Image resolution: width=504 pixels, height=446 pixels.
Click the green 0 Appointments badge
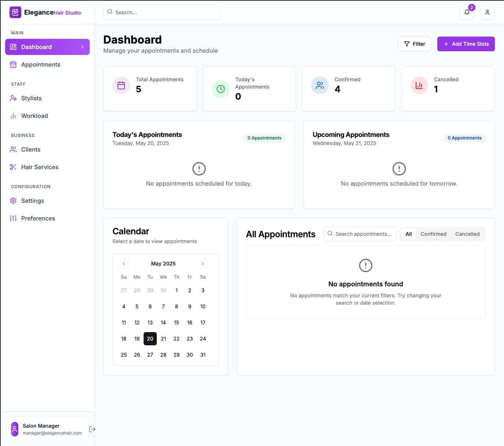tap(264, 138)
